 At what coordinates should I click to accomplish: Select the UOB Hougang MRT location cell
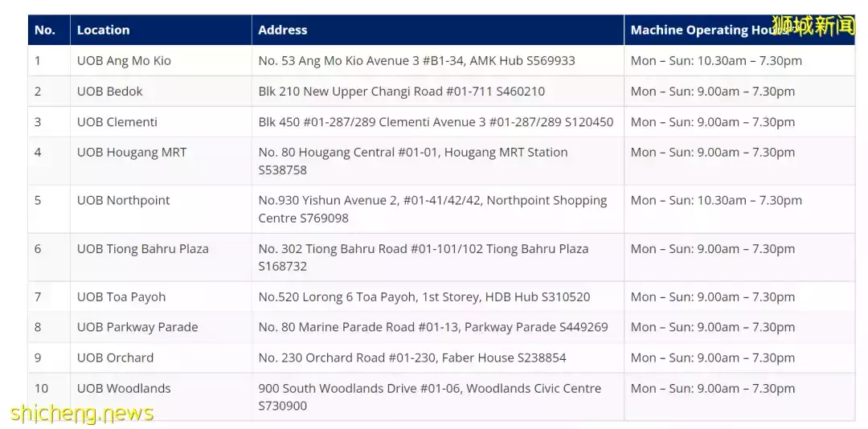point(161,161)
